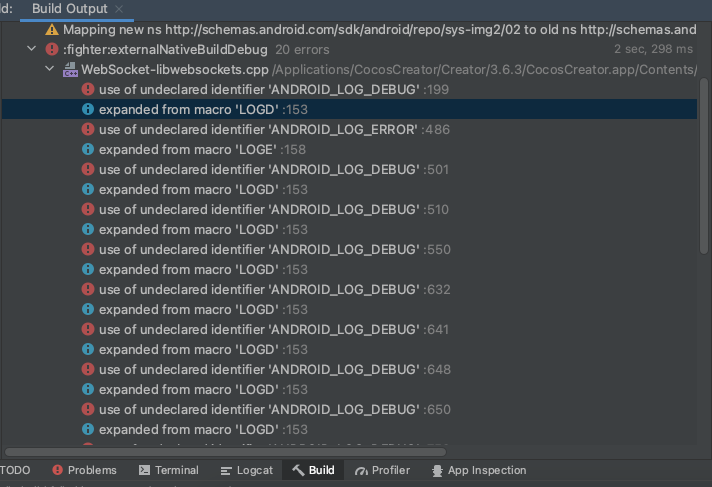Click the error icon for fighter:externalNativeBuildDebug
Image resolution: width=712 pixels, height=487 pixels.
(52, 49)
